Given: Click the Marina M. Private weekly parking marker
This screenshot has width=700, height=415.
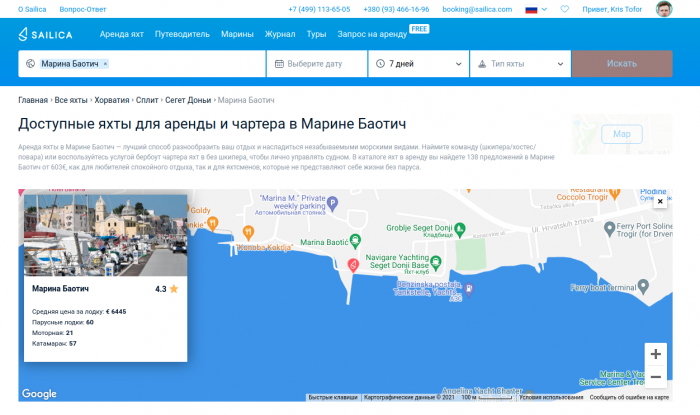Looking at the screenshot, I should [332, 203].
